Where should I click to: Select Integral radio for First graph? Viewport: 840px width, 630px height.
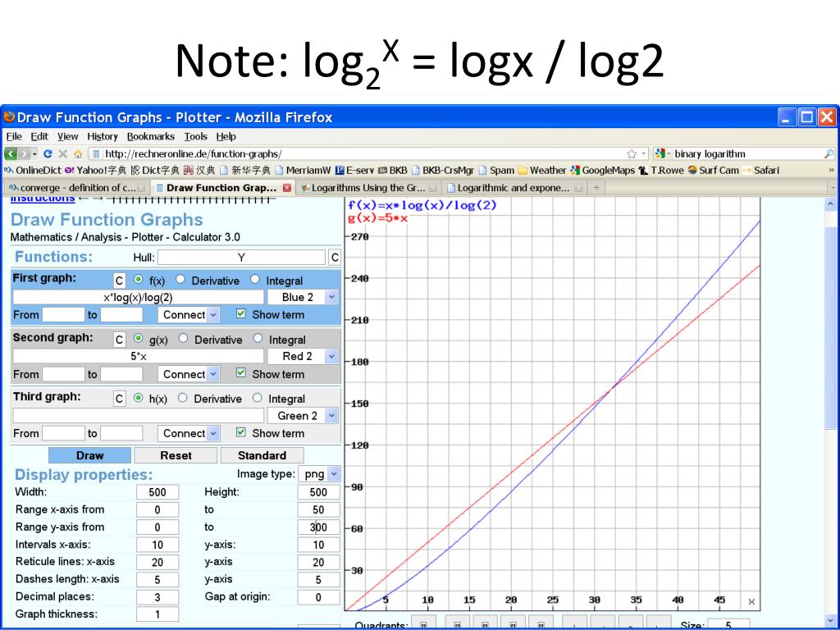click(x=255, y=279)
